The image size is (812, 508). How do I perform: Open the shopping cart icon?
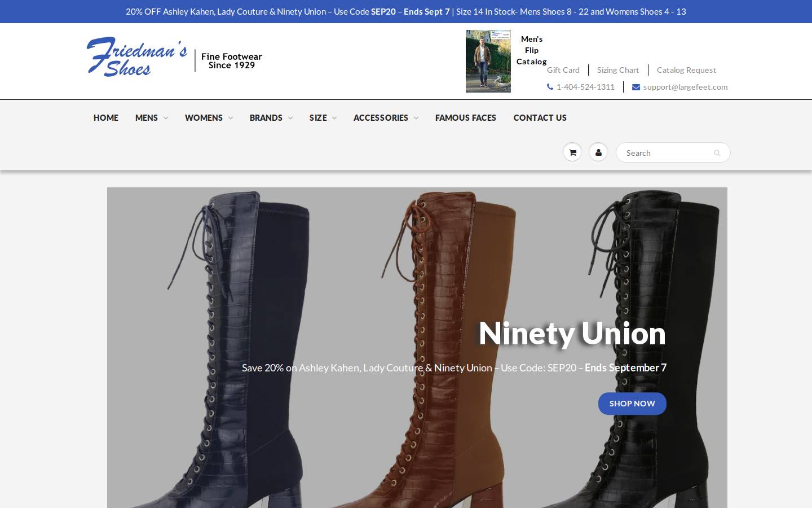point(572,152)
